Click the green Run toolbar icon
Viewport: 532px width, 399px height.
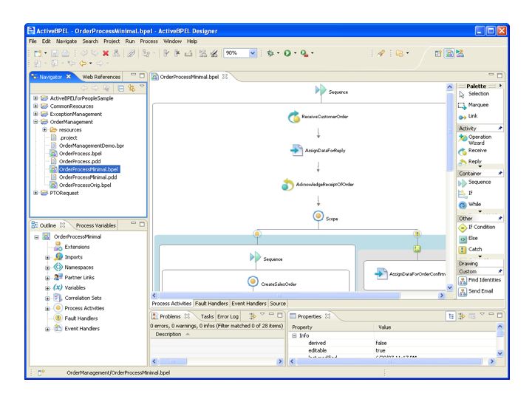point(287,53)
